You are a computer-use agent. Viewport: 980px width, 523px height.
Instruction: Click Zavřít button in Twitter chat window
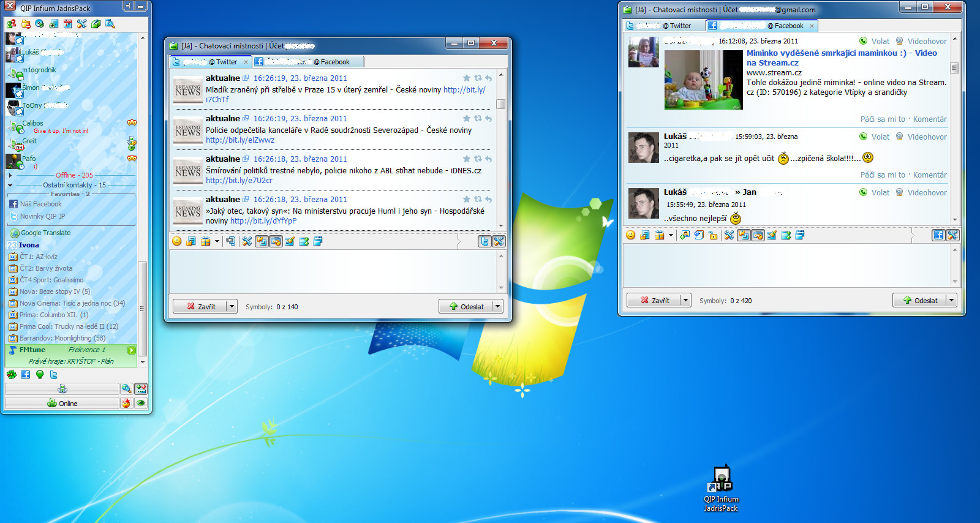pos(200,306)
